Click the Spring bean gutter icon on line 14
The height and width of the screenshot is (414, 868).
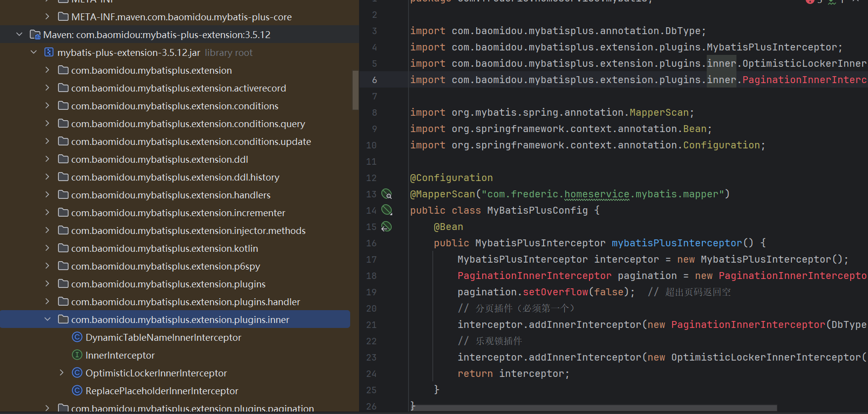click(x=387, y=210)
